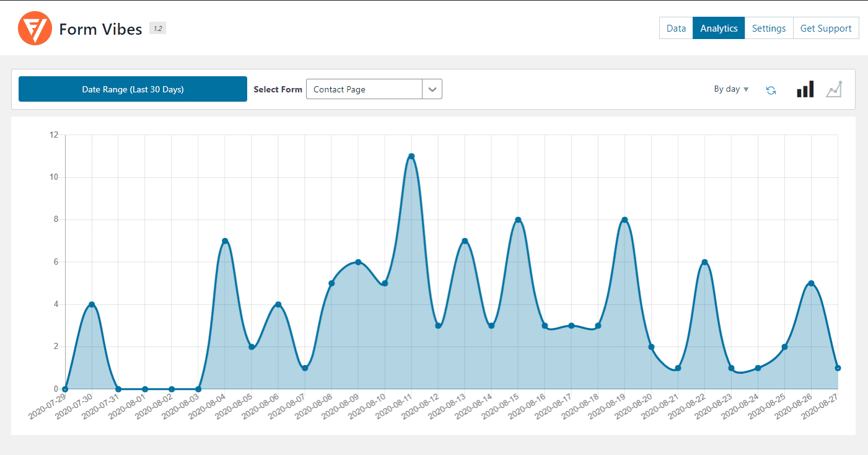
Task: Click data point on 2020-08-04
Action: pos(225,241)
